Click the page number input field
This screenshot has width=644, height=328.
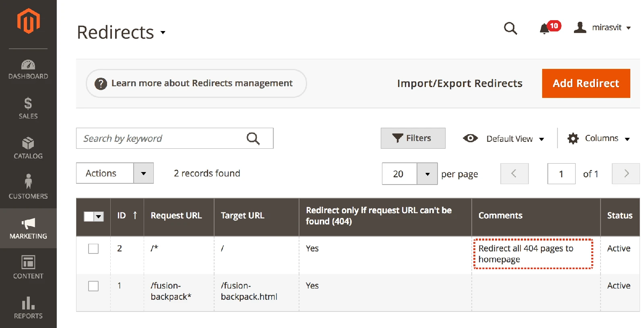coord(561,174)
